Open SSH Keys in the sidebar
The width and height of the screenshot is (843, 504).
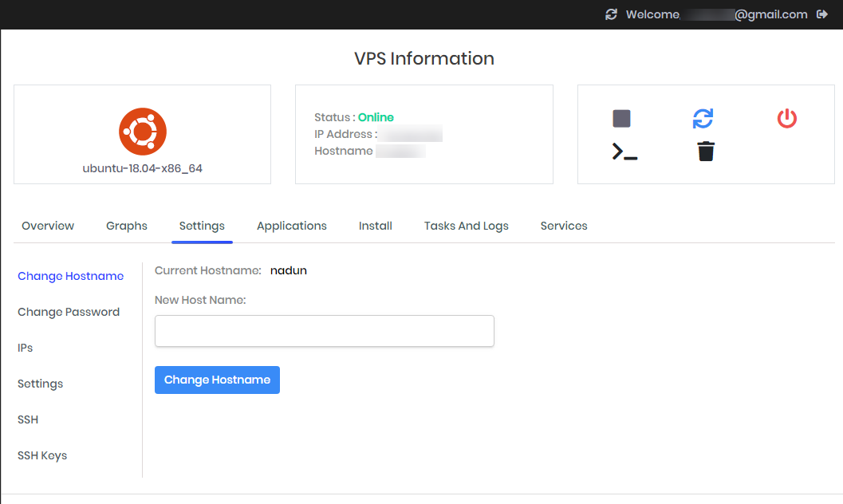[42, 455]
